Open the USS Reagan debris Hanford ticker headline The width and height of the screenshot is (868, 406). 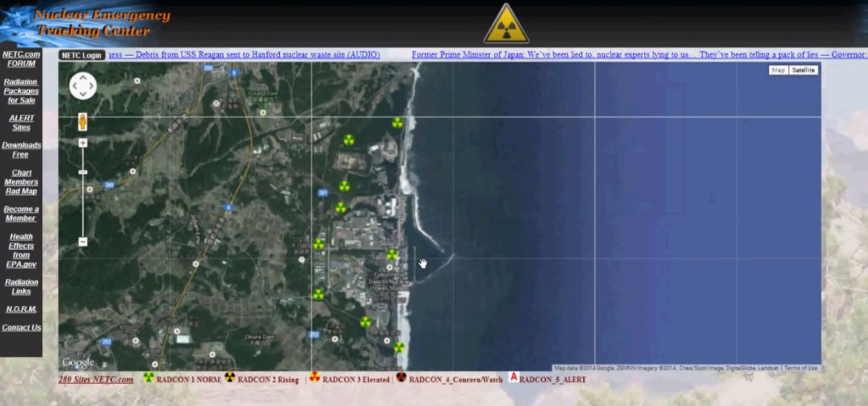point(244,54)
